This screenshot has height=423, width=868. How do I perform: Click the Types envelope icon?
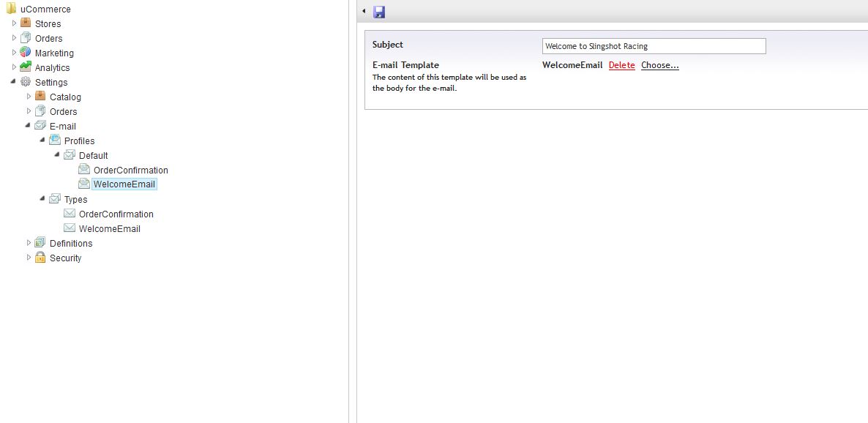tap(55, 198)
